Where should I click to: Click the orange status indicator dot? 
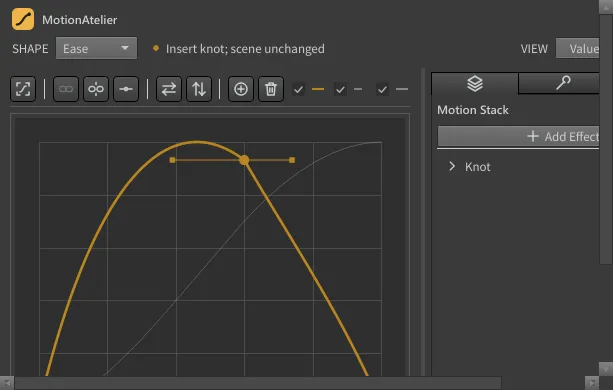coord(156,48)
